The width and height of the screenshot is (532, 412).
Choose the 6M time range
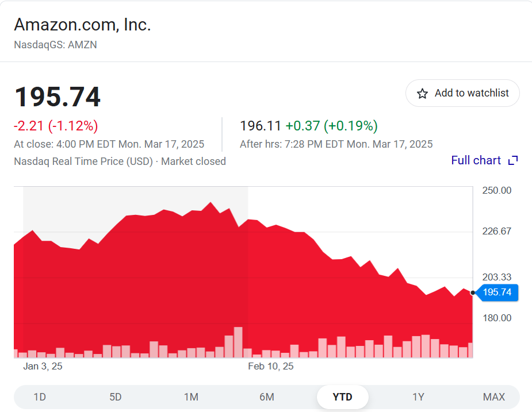click(x=267, y=397)
